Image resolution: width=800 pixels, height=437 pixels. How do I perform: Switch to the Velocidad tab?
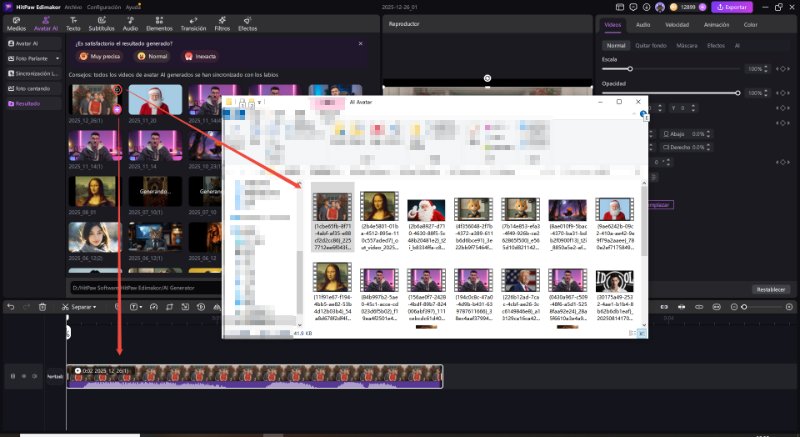point(677,24)
